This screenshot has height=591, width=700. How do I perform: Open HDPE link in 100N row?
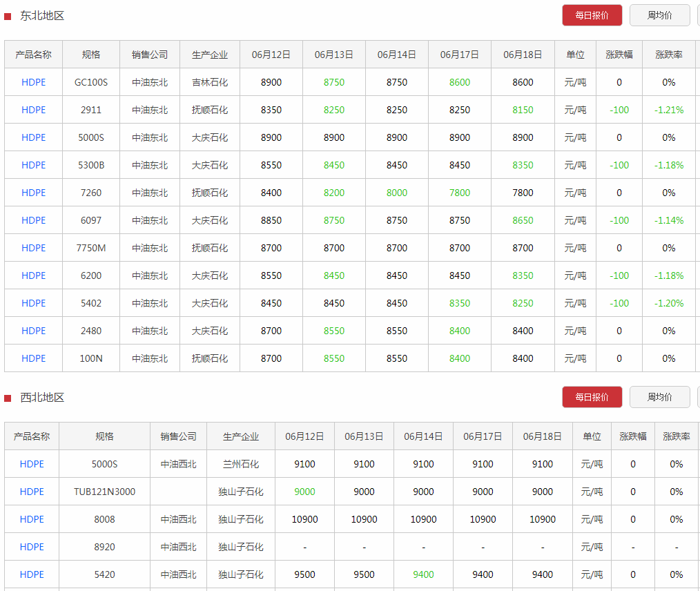point(34,358)
